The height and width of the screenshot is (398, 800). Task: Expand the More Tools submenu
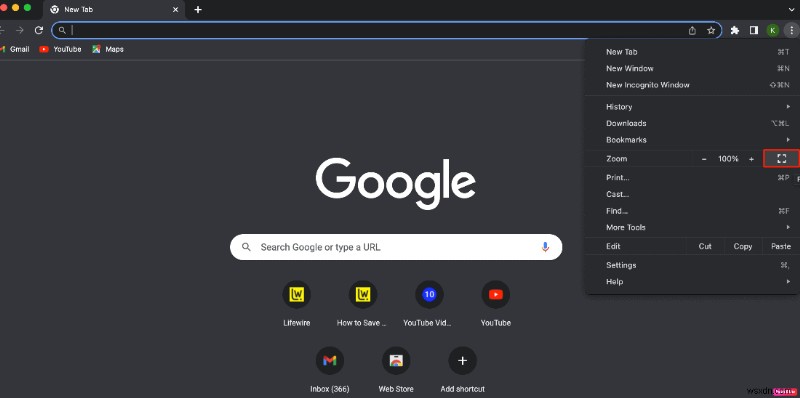click(692, 228)
